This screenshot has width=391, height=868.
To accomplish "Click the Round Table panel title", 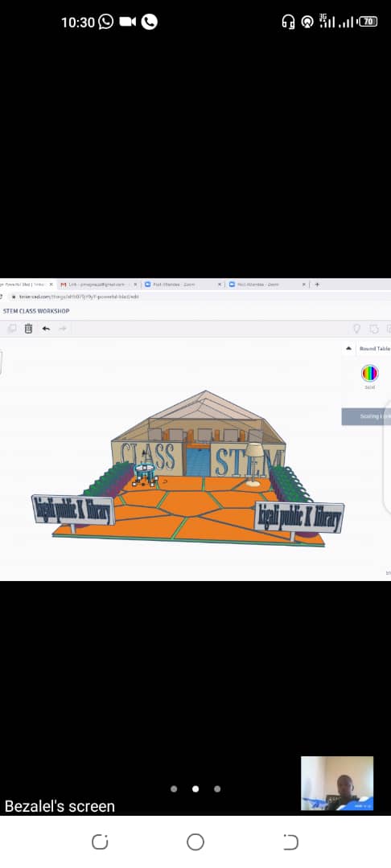I will point(375,349).
